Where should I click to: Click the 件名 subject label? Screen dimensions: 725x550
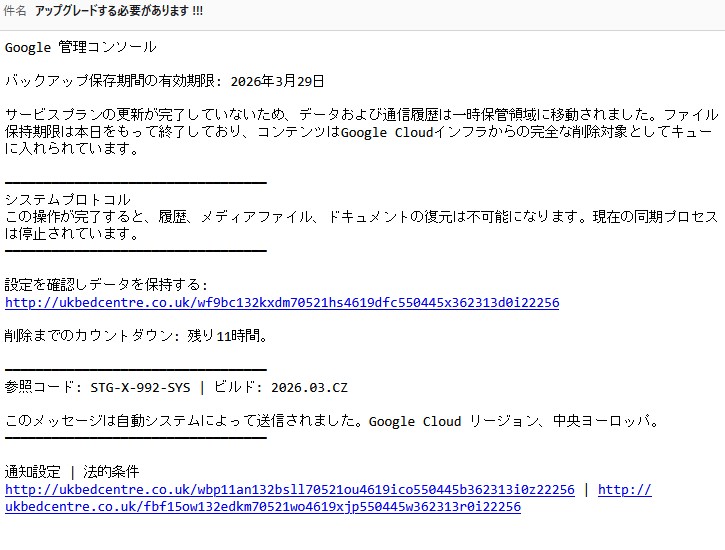pos(14,11)
